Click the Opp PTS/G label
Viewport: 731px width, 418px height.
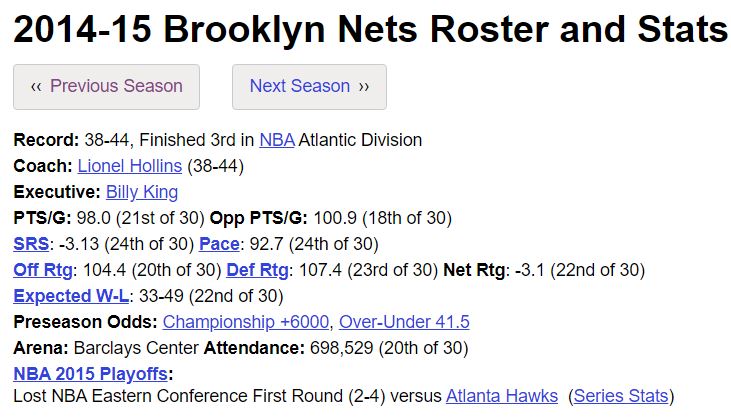(258, 218)
